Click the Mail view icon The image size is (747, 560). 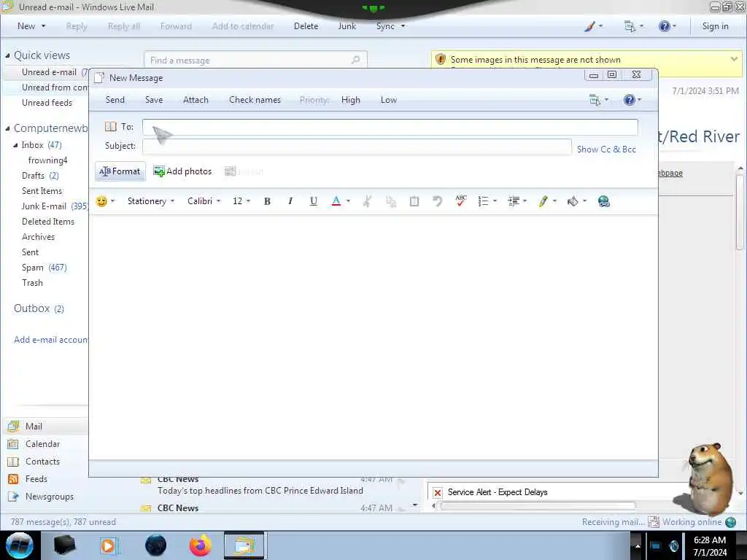(13, 427)
